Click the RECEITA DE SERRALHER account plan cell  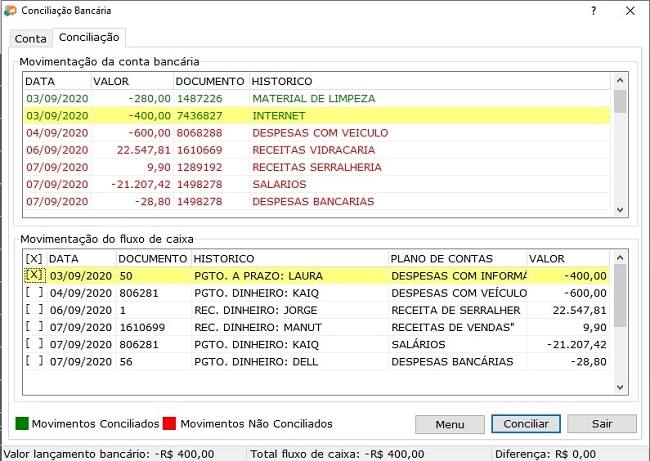click(456, 310)
